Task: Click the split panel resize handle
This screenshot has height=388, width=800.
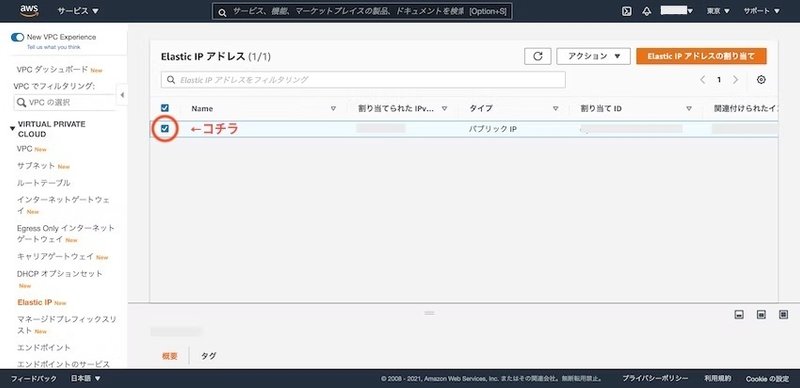Action: (429, 312)
